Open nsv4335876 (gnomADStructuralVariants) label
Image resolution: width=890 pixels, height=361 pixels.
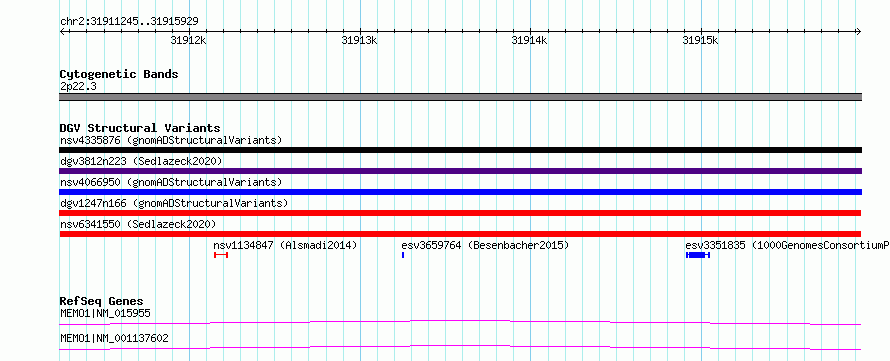(x=171, y=140)
